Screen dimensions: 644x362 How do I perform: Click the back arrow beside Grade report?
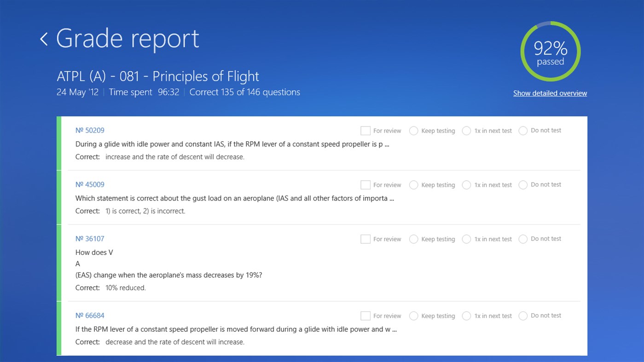(x=44, y=39)
